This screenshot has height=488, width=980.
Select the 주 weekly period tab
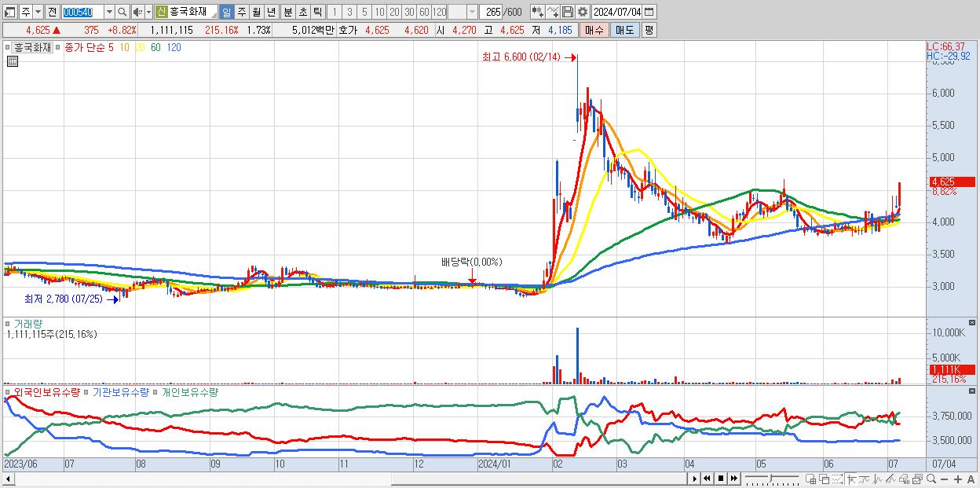[242, 13]
